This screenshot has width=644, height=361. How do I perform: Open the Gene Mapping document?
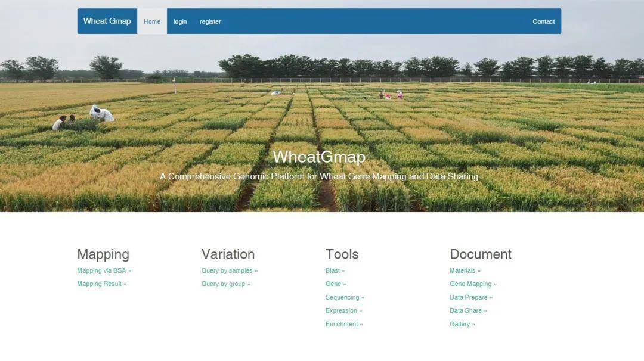472,284
